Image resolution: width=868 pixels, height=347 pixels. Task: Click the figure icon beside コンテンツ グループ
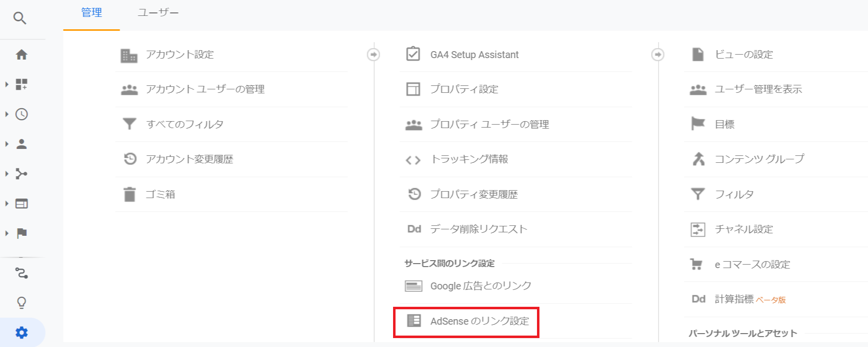tap(698, 159)
